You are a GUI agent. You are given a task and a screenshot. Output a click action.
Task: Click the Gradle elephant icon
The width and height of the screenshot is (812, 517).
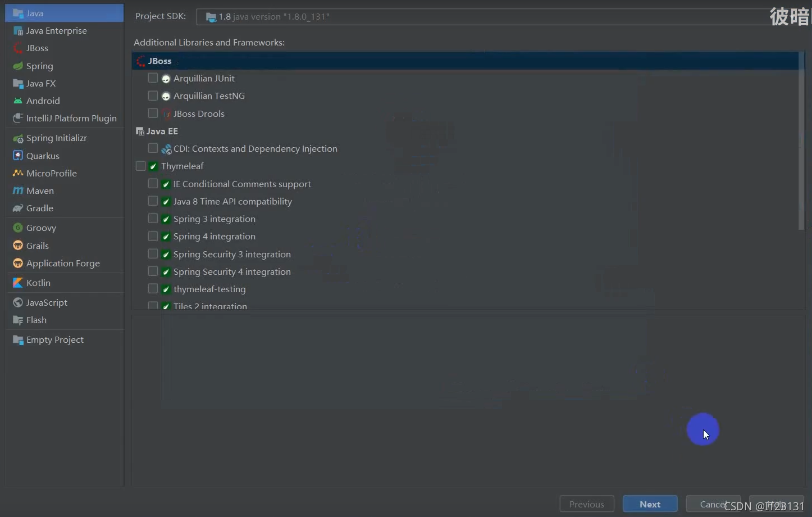pyautogui.click(x=18, y=208)
